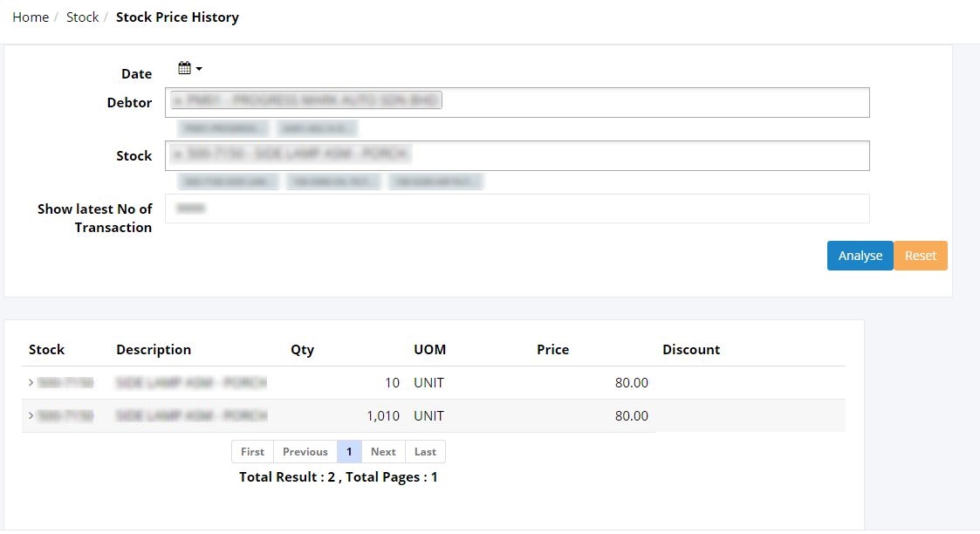
Task: Click the blue Analyse button
Action: click(x=860, y=256)
